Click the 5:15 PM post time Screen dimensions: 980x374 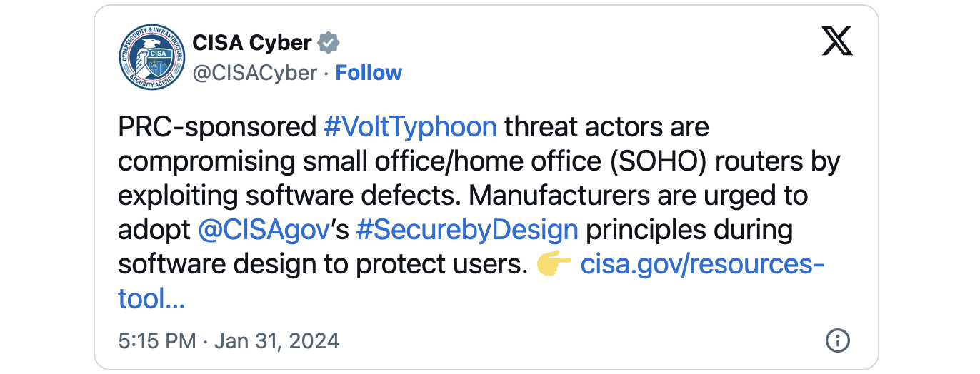(x=157, y=340)
